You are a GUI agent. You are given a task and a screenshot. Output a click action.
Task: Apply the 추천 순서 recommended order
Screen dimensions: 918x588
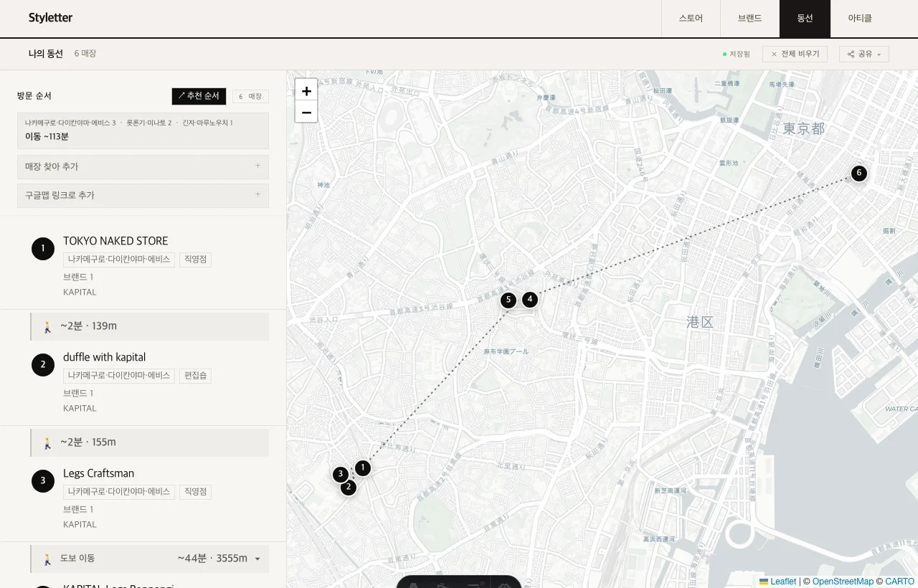click(199, 96)
